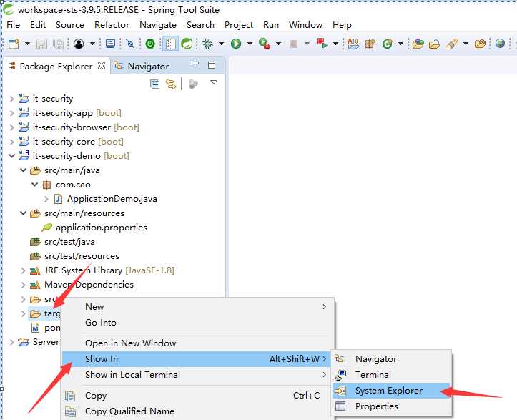Open the Window menu

pos(305,25)
